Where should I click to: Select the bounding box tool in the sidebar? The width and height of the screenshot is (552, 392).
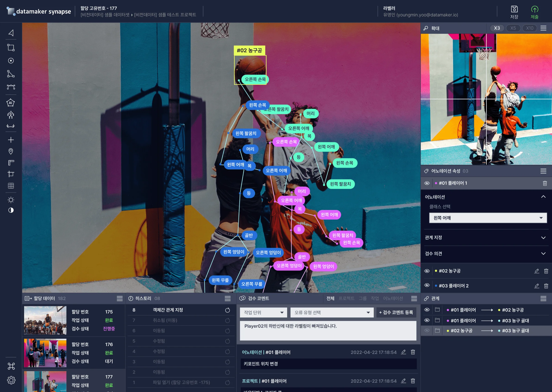click(x=11, y=47)
